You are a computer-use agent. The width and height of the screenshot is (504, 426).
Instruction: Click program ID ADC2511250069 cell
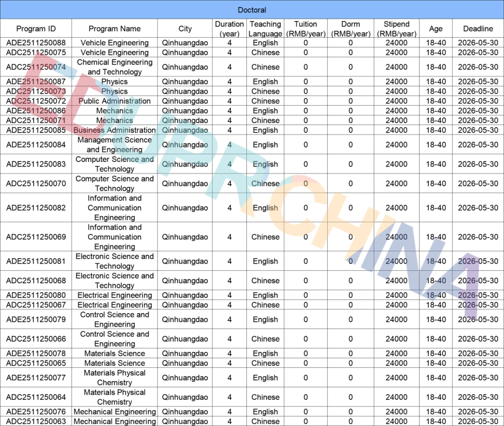tap(36, 237)
